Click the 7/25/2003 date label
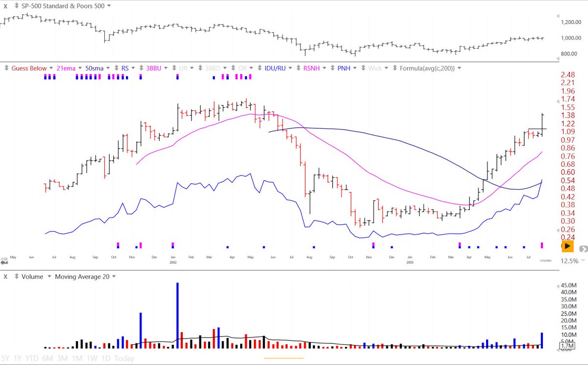Image resolution: width=588 pixels, height=365 pixels. coord(546,260)
